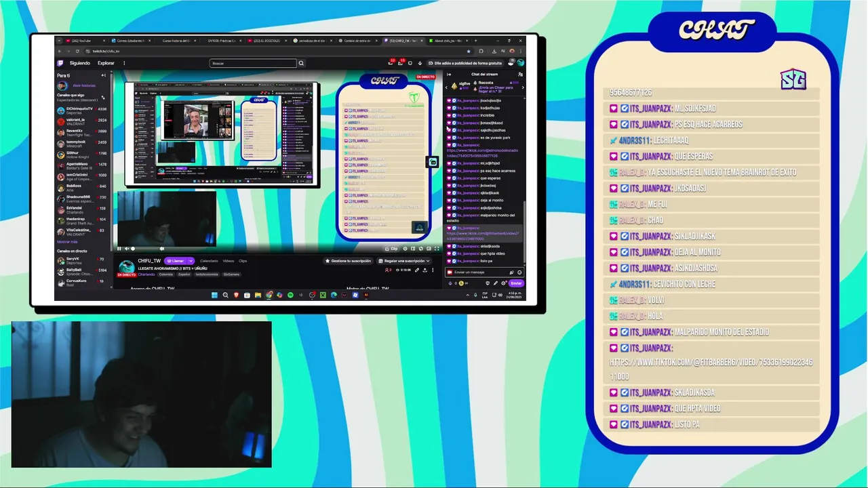Open the player settings gear icon
Viewport: 868px width, 488px height.
(406, 249)
